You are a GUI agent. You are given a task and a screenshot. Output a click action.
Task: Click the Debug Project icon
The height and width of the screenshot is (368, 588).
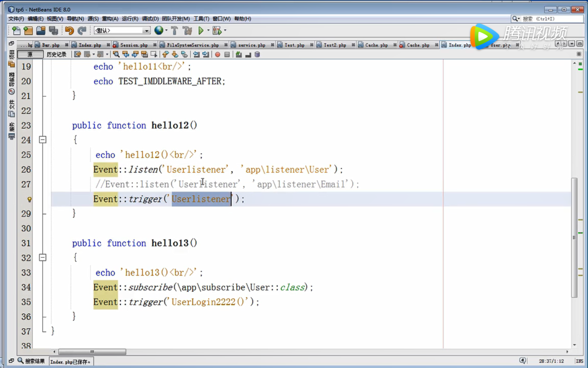pyautogui.click(x=217, y=31)
